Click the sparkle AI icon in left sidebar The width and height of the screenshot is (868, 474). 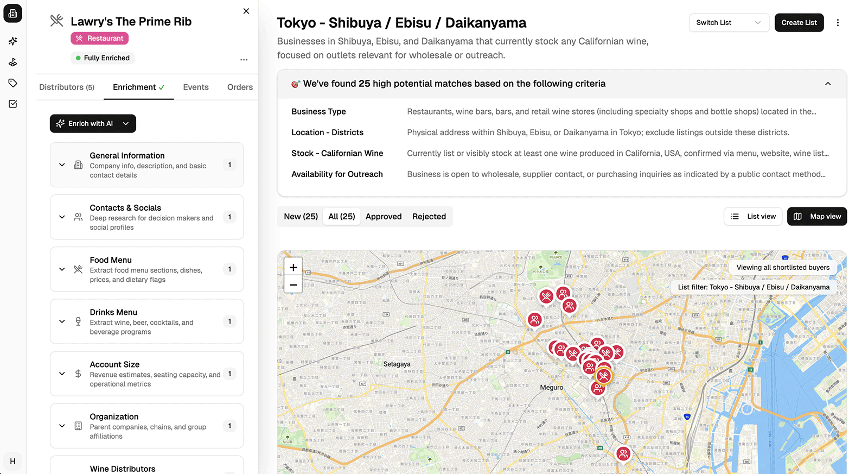13,41
